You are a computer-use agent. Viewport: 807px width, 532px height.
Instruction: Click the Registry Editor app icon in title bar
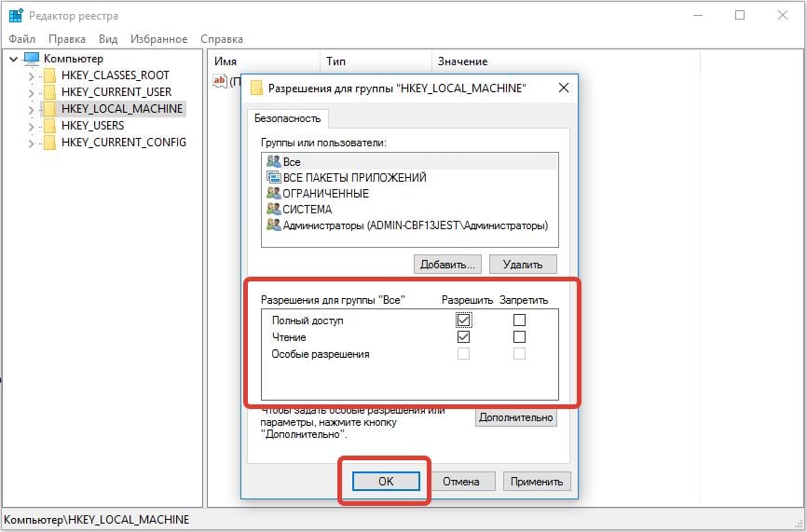[16, 16]
